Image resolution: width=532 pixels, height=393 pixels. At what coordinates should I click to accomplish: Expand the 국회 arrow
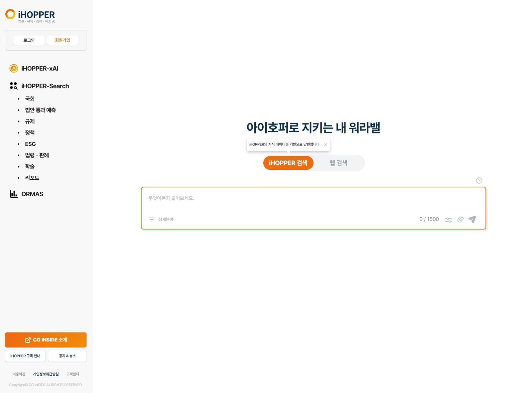point(19,99)
